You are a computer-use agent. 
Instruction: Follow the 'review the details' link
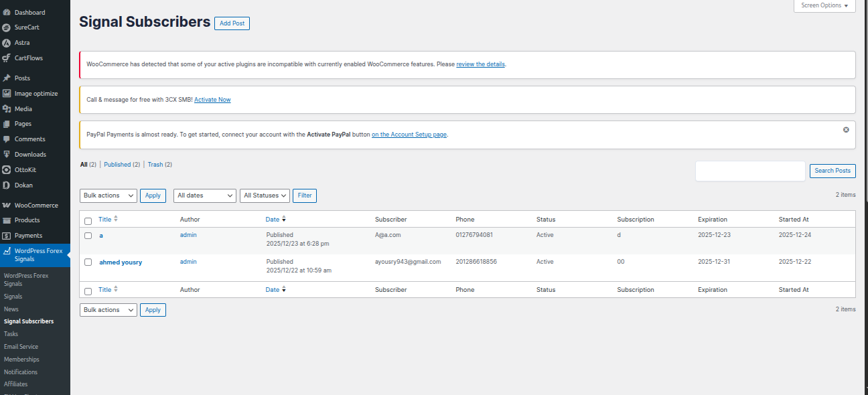click(x=480, y=64)
